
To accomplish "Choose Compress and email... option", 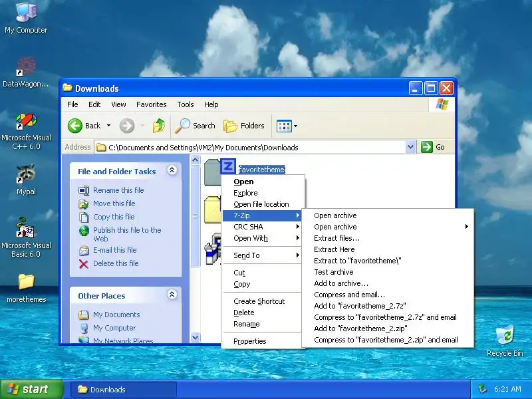I will coord(388,295).
